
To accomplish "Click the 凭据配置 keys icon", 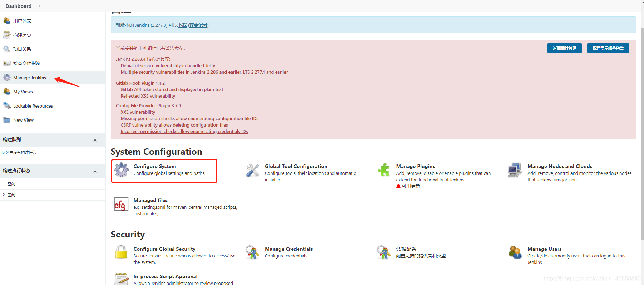I will coord(384,252).
